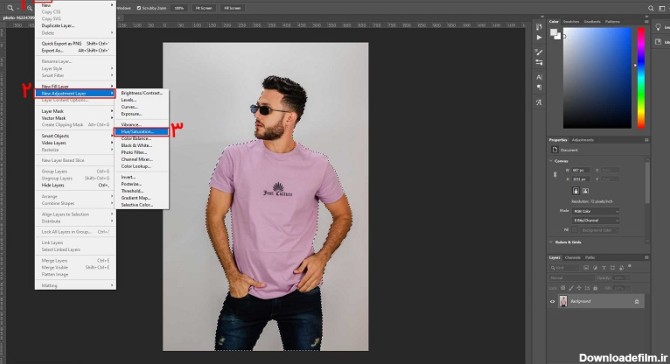The height and width of the screenshot is (364, 670).
Task: Open the Paragraph panel icon
Action: pyautogui.click(x=539, y=87)
